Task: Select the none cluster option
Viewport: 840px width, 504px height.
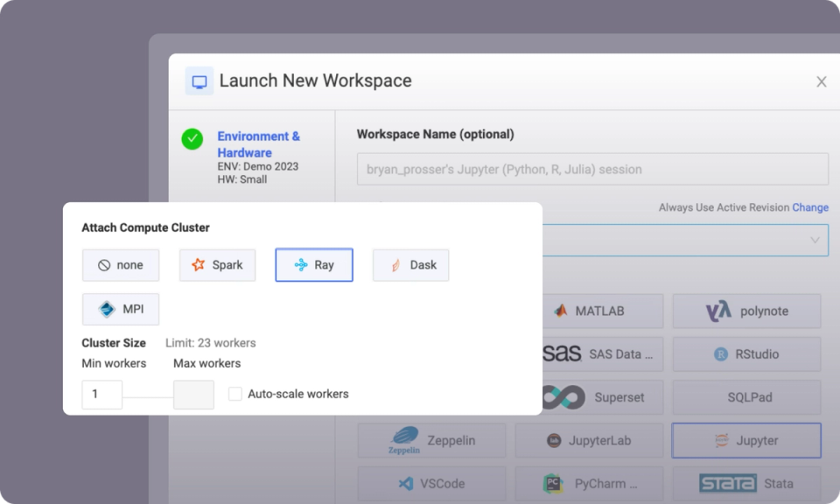Action: (121, 264)
